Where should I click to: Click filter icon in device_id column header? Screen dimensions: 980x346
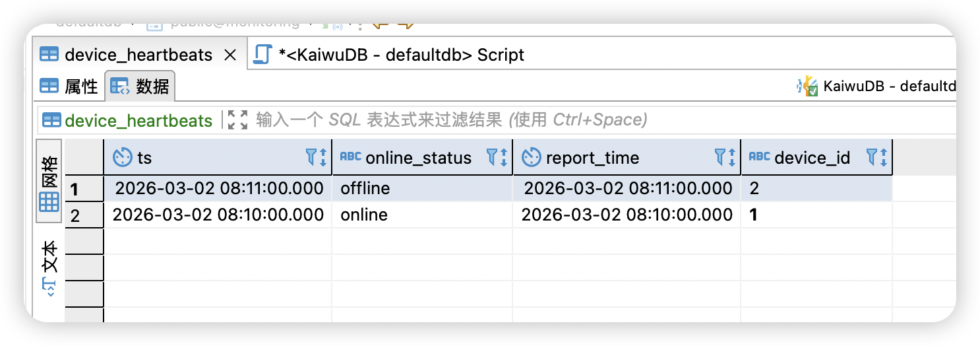[x=871, y=157]
